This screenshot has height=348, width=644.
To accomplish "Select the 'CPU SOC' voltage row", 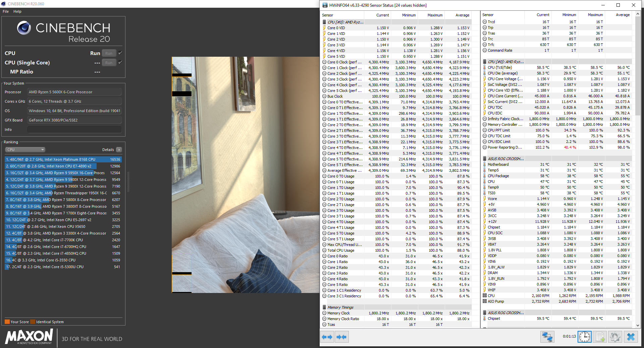I will (557, 233).
